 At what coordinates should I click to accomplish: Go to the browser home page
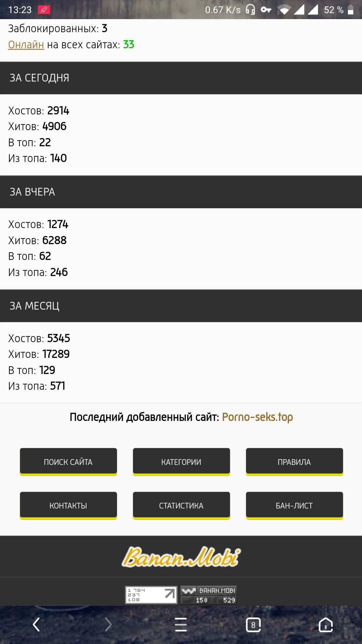click(325, 625)
